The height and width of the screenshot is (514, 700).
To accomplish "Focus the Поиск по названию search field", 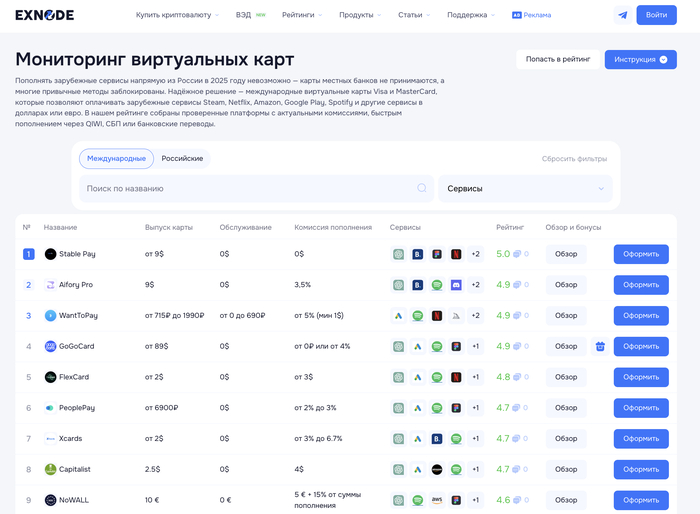I will click(x=256, y=188).
